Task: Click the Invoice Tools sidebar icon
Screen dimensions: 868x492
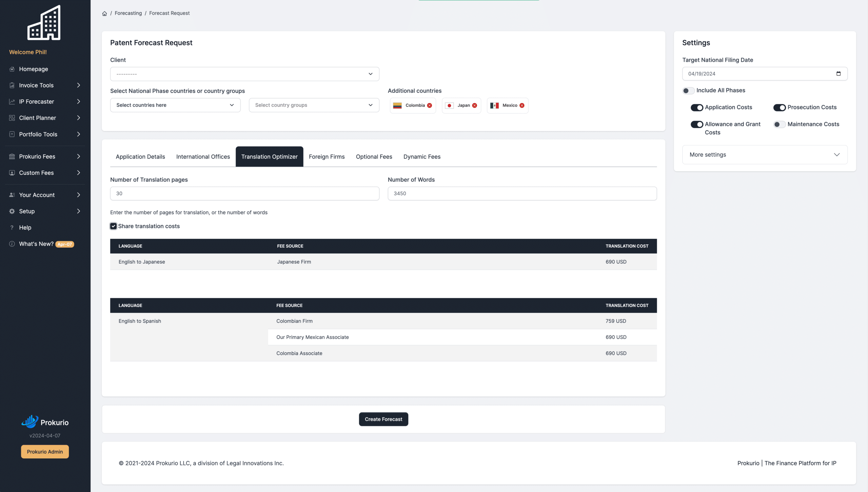Action: (x=12, y=86)
